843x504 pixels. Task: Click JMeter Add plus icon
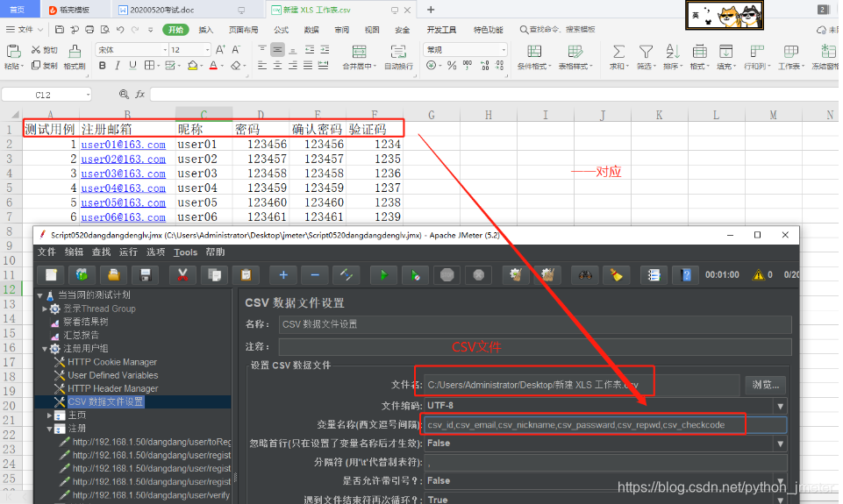(283, 275)
